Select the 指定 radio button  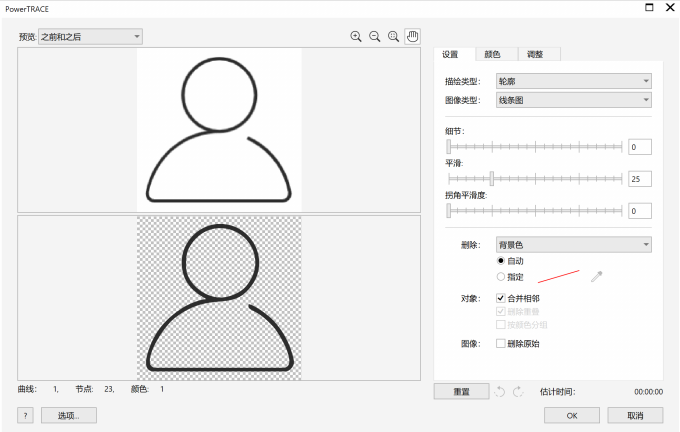coord(501,276)
